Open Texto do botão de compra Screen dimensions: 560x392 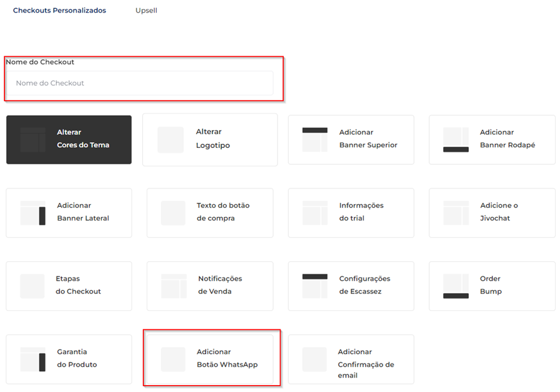pos(210,213)
